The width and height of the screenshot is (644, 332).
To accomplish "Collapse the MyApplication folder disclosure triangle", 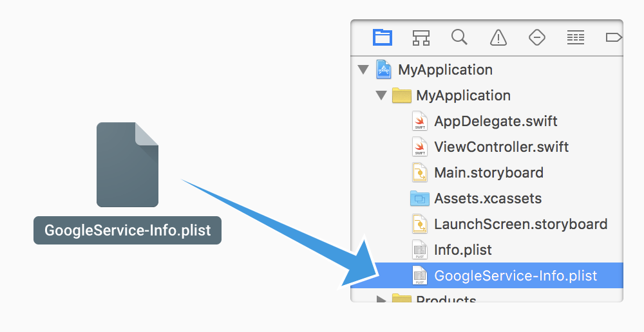I will tap(381, 95).
